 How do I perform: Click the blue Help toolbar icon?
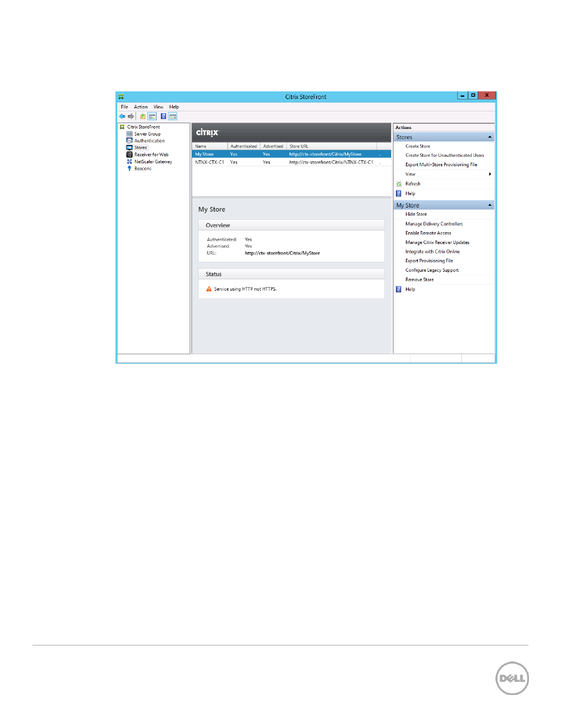(x=163, y=116)
